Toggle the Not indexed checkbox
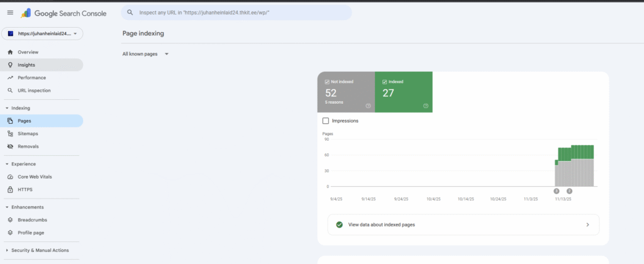 coord(327,82)
